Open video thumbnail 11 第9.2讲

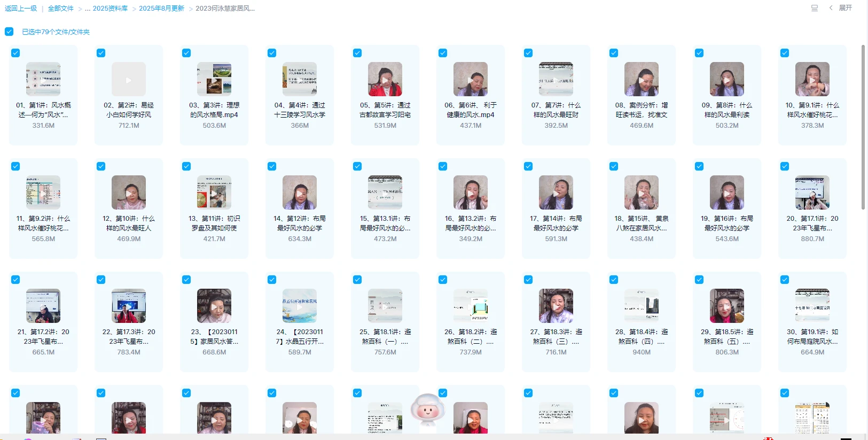[43, 192]
